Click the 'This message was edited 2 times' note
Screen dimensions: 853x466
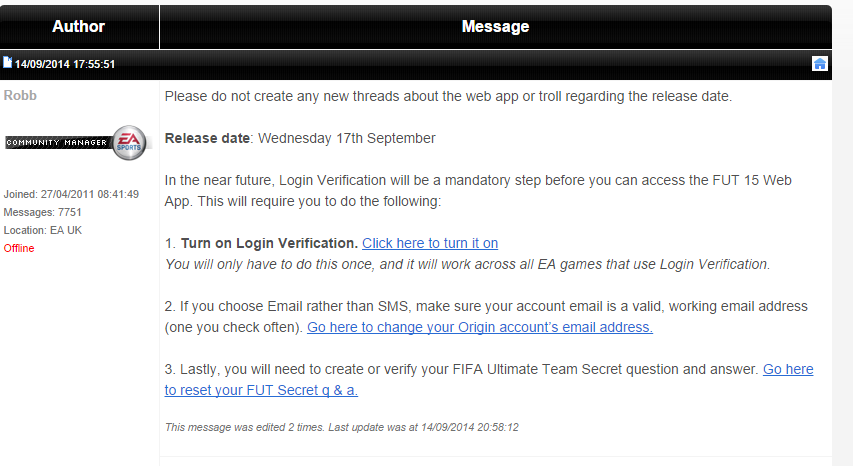[x=342, y=427]
